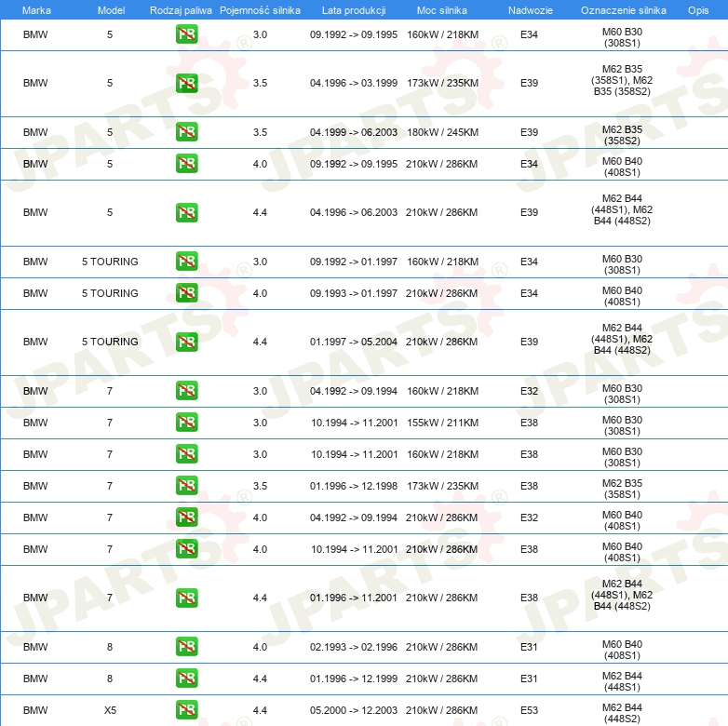Click the petrol icon for the 235KM BMW 5 E39
The image size is (728, 726).
[186, 83]
